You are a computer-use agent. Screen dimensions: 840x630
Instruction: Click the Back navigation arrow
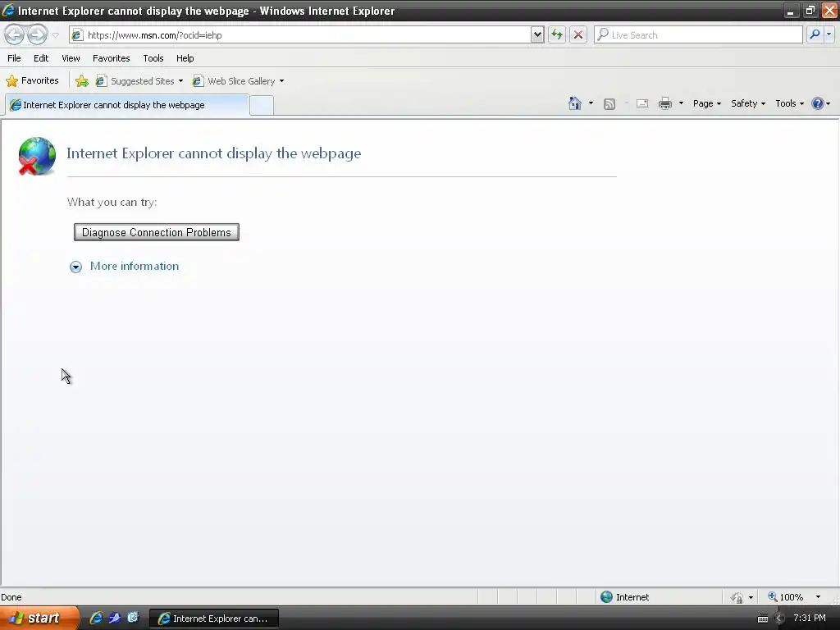tap(15, 34)
